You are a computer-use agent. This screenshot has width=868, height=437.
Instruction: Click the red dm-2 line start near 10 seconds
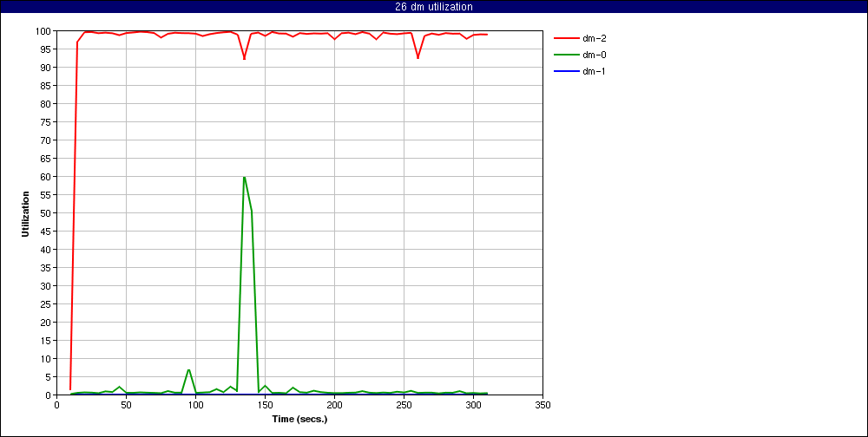pyautogui.click(x=70, y=388)
